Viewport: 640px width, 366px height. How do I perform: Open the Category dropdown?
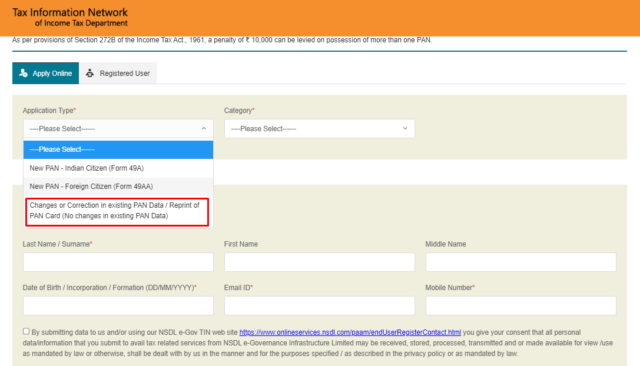click(319, 129)
